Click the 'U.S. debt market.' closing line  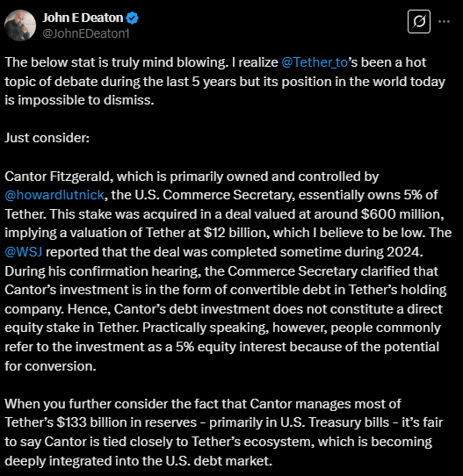219,461
